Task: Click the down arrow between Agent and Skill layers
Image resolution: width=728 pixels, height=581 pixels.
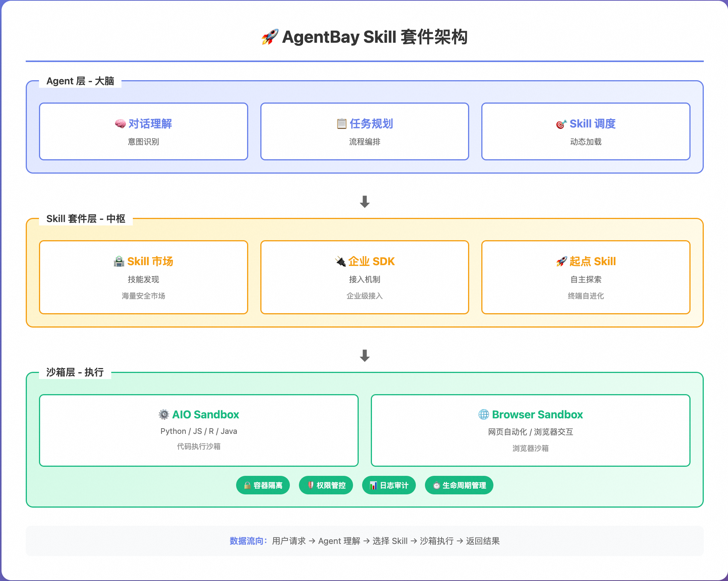Action: point(365,202)
